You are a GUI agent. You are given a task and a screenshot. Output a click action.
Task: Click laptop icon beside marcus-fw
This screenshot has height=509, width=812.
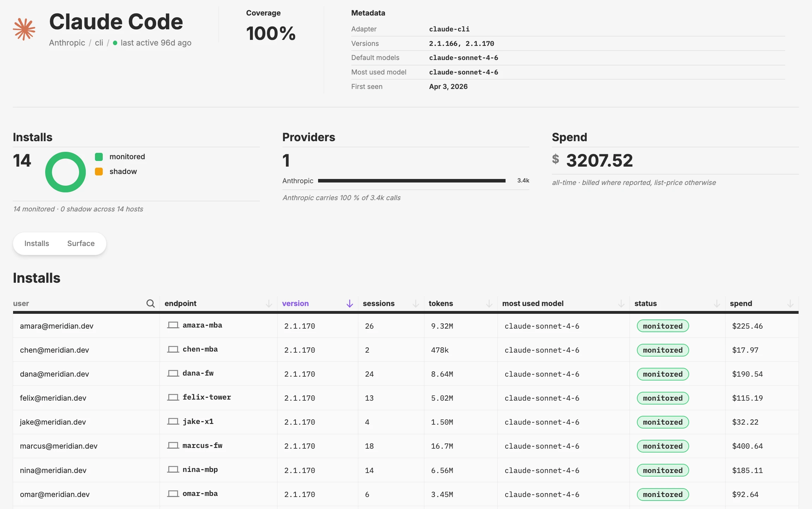click(x=173, y=445)
